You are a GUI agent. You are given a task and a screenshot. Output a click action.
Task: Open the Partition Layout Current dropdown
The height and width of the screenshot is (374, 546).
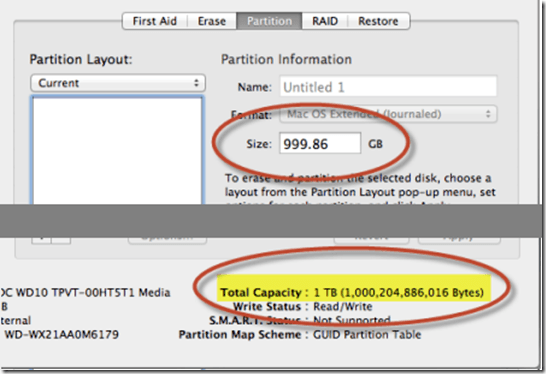[118, 83]
